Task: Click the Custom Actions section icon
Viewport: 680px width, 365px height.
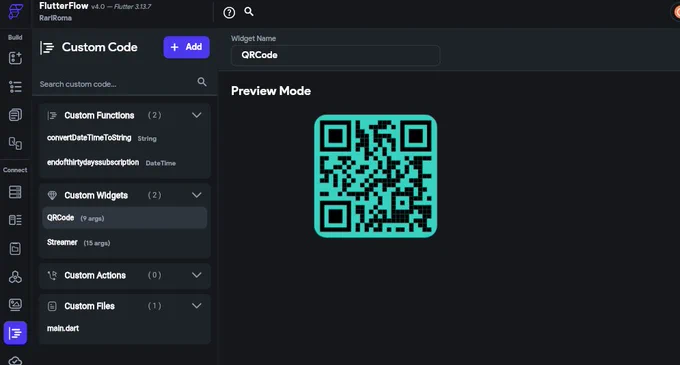Action: pyautogui.click(x=52, y=275)
